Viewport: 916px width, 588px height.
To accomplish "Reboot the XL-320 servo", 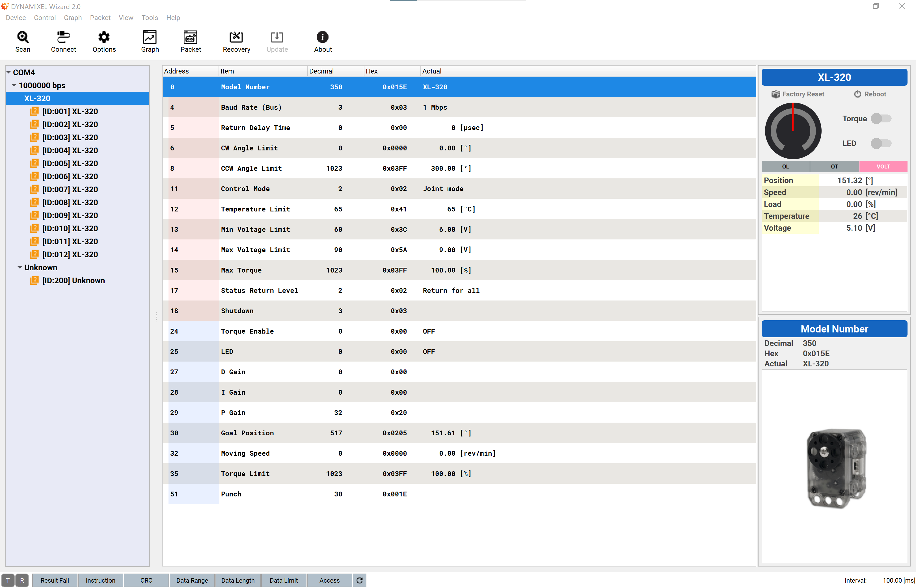I will pos(870,94).
